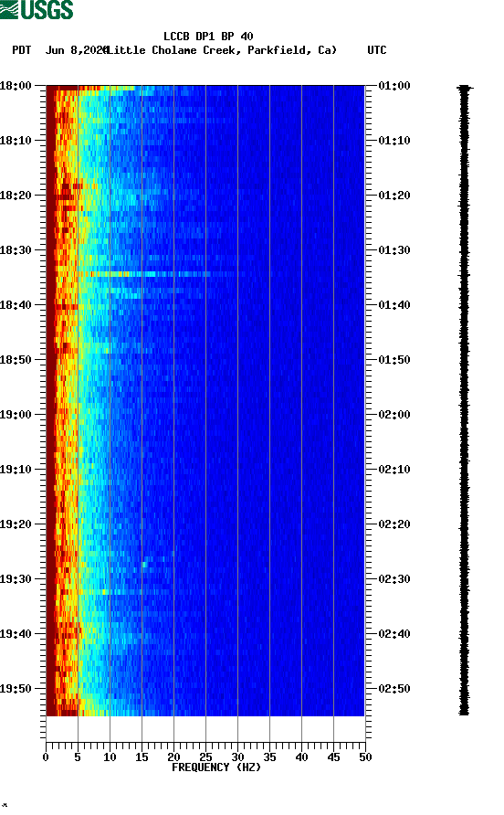Click the '19:10' PDT time label

(x=16, y=470)
